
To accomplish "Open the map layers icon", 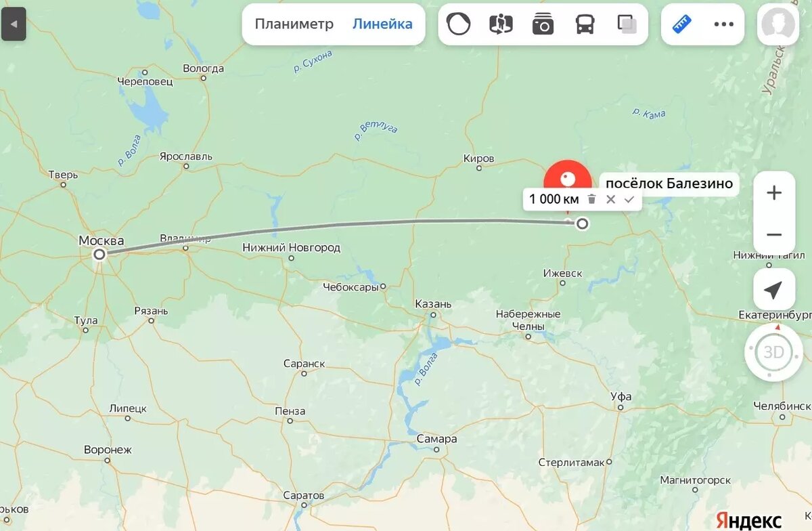I will pyautogui.click(x=627, y=24).
